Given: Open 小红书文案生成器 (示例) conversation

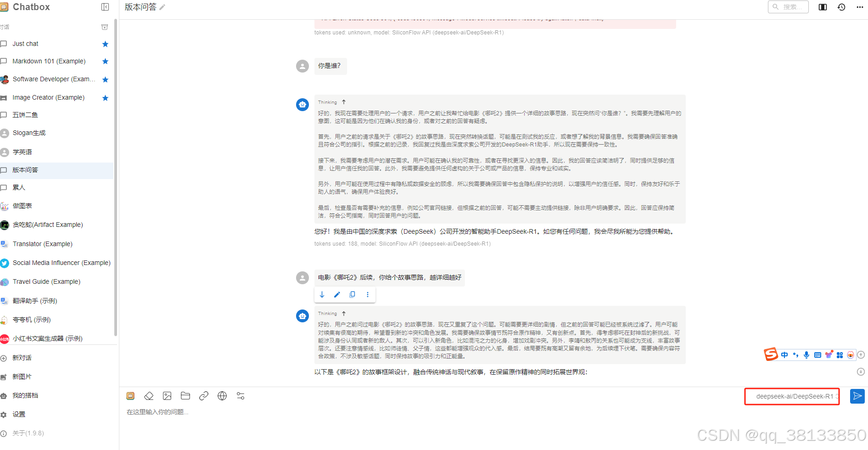Looking at the screenshot, I should 56,338.
